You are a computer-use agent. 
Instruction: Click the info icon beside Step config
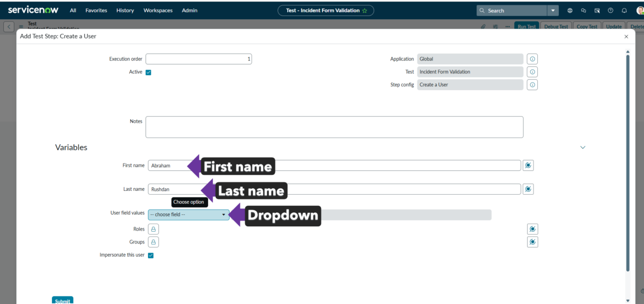pos(532,85)
